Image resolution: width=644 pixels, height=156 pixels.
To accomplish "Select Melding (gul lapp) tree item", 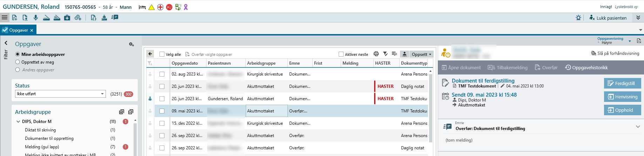I will 42,147.
